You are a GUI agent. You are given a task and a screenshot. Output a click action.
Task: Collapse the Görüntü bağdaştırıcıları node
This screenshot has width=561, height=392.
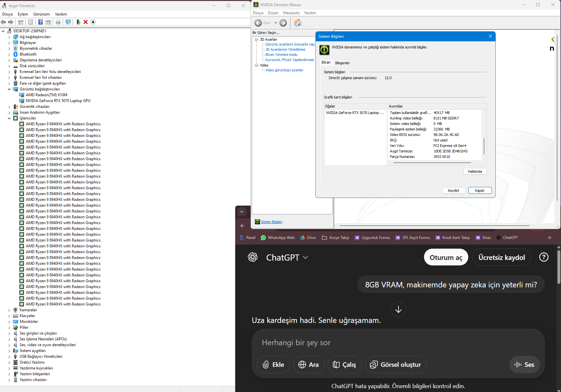(9, 89)
